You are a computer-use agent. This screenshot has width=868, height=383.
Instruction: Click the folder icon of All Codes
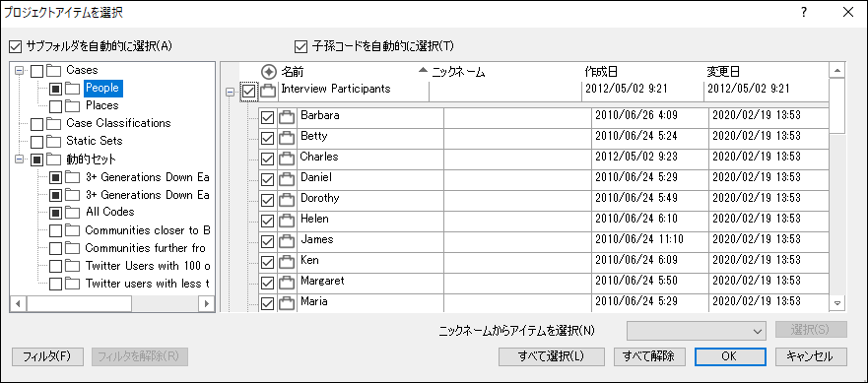click(72, 212)
